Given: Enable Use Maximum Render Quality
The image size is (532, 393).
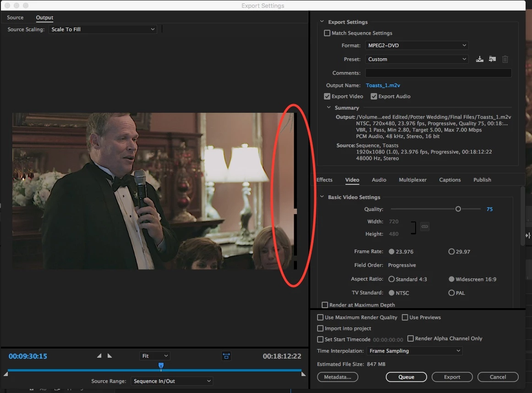Looking at the screenshot, I should coord(320,317).
